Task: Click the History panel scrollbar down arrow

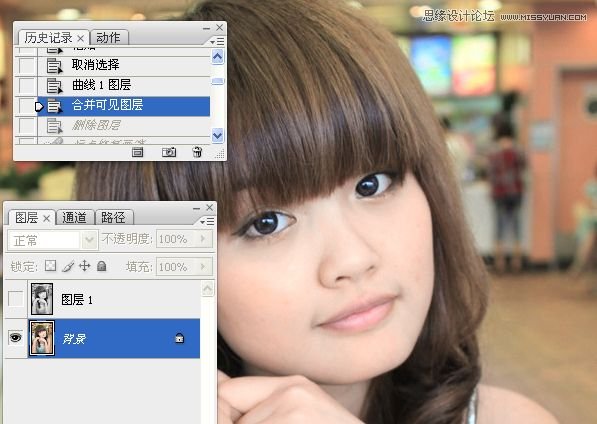Action: click(x=217, y=135)
